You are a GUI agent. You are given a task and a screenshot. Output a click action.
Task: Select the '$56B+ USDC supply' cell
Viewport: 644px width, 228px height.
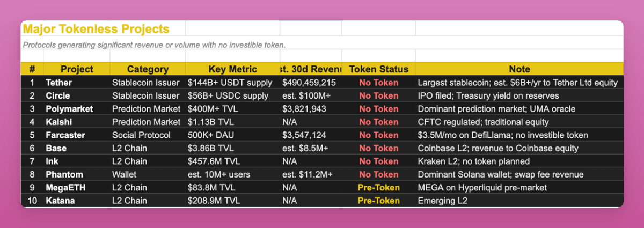point(233,95)
